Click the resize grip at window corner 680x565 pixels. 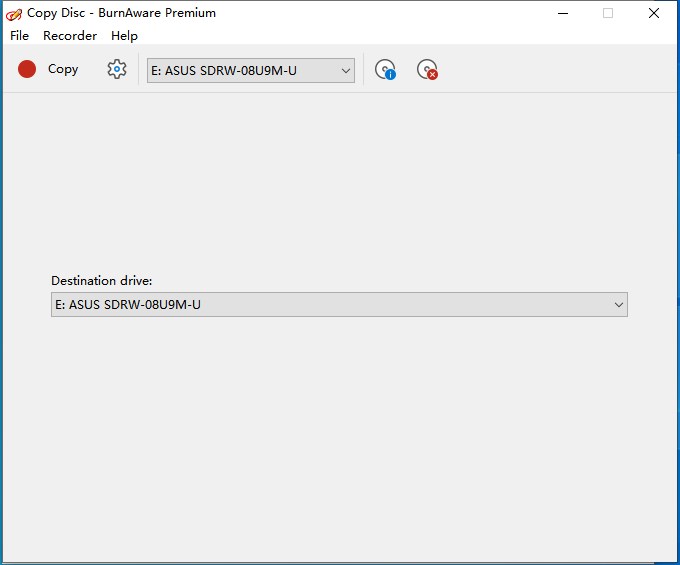pos(673,558)
